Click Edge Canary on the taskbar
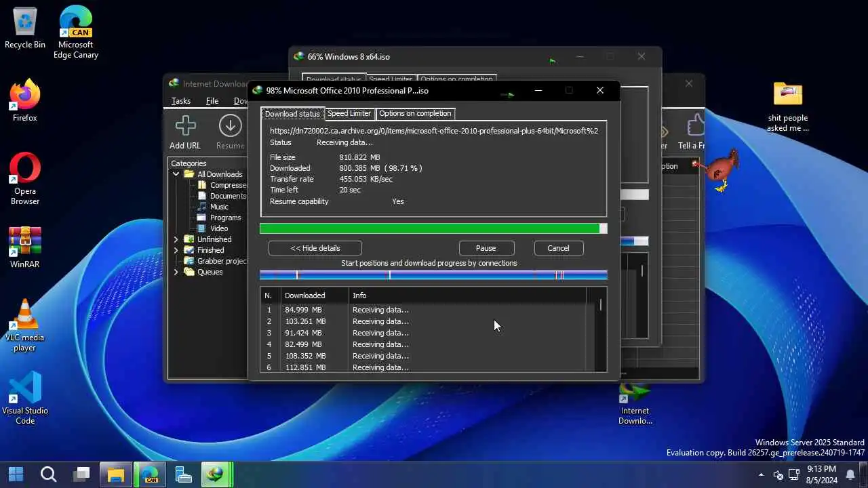Image resolution: width=868 pixels, height=488 pixels. point(150,474)
